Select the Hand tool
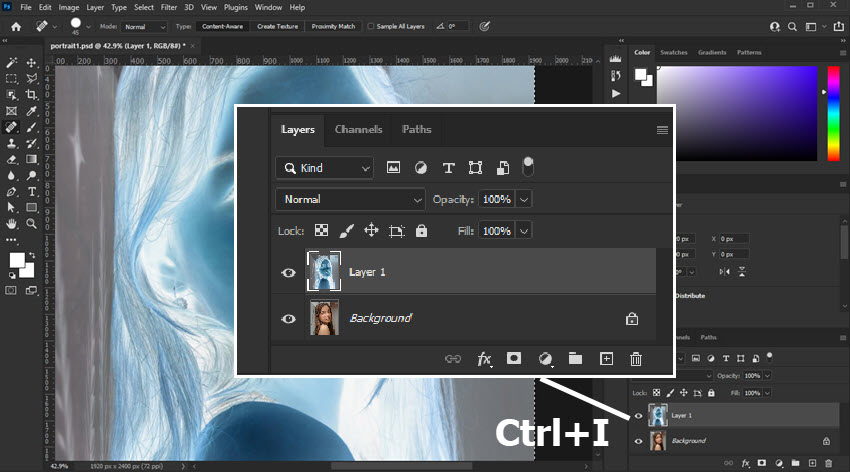The image size is (850, 472). click(11, 224)
